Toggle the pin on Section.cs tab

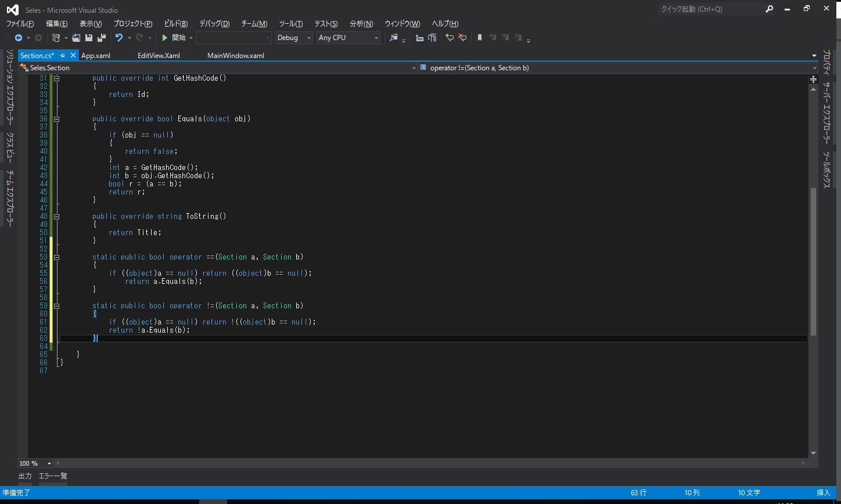tap(63, 56)
